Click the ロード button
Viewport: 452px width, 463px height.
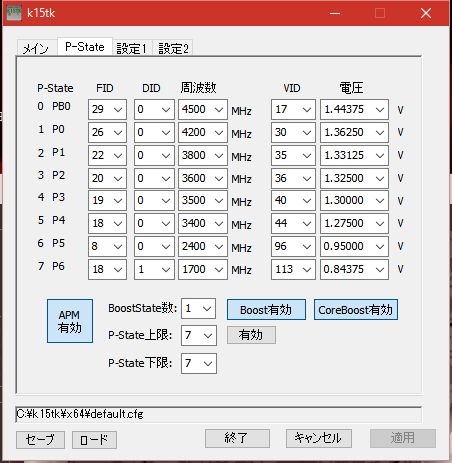(94, 440)
